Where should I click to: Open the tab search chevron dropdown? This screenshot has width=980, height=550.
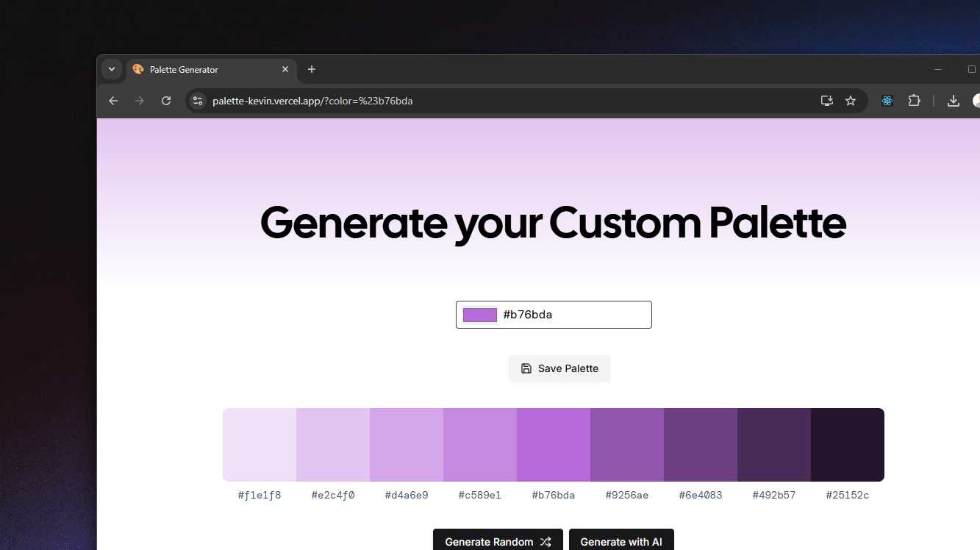(111, 69)
